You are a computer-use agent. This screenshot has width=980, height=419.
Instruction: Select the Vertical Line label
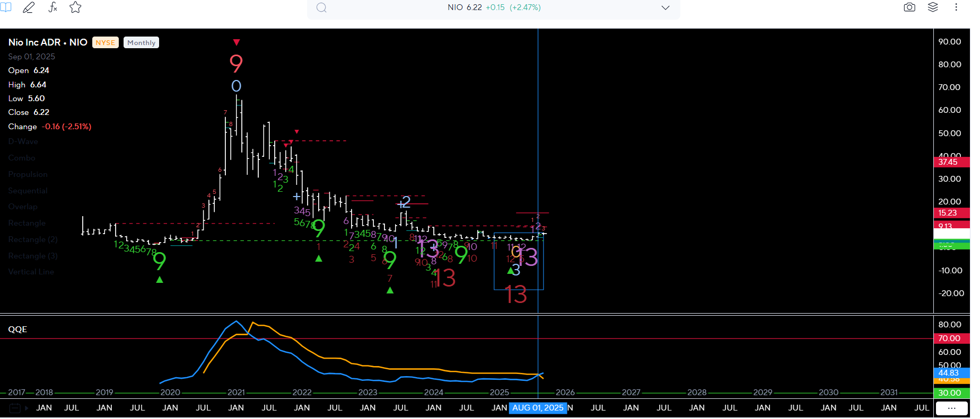(31, 272)
